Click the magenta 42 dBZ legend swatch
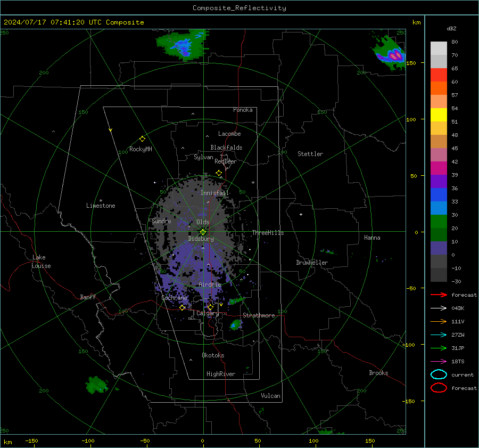This screenshot has width=479, height=448. pyautogui.click(x=439, y=168)
